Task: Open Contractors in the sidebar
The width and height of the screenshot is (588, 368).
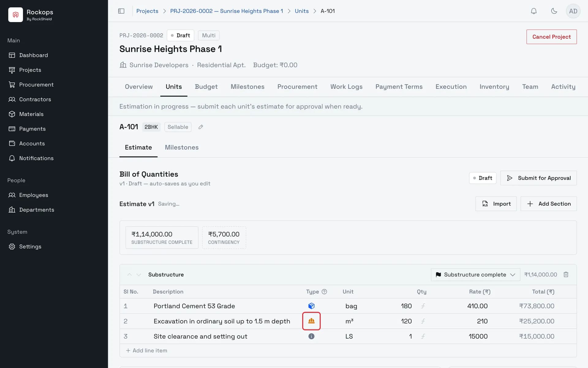Action: 35,99
